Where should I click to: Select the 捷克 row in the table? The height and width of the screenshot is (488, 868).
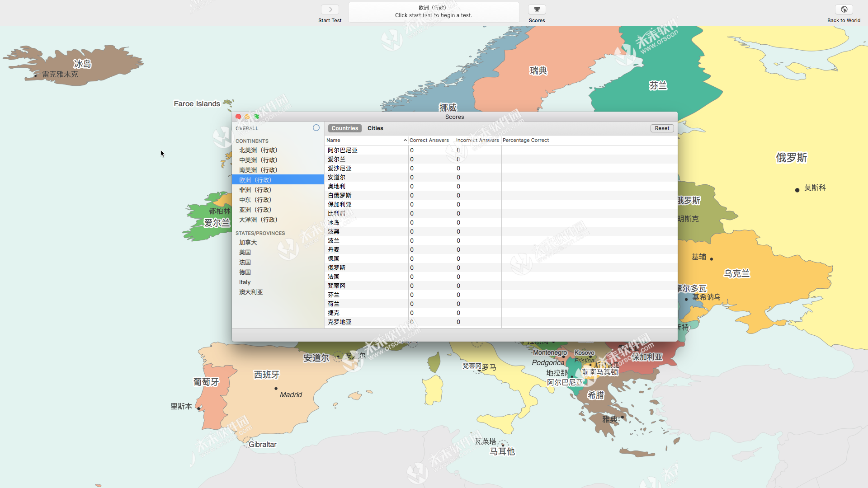tap(501, 313)
